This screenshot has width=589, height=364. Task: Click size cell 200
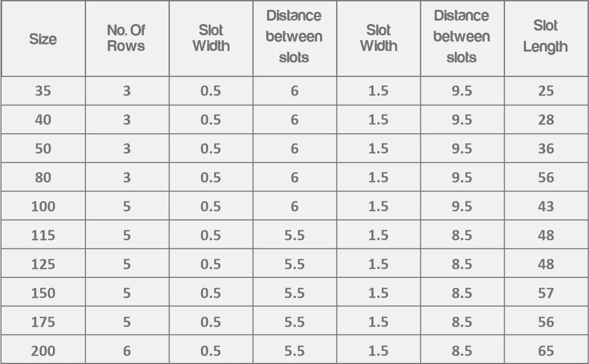pos(43,351)
